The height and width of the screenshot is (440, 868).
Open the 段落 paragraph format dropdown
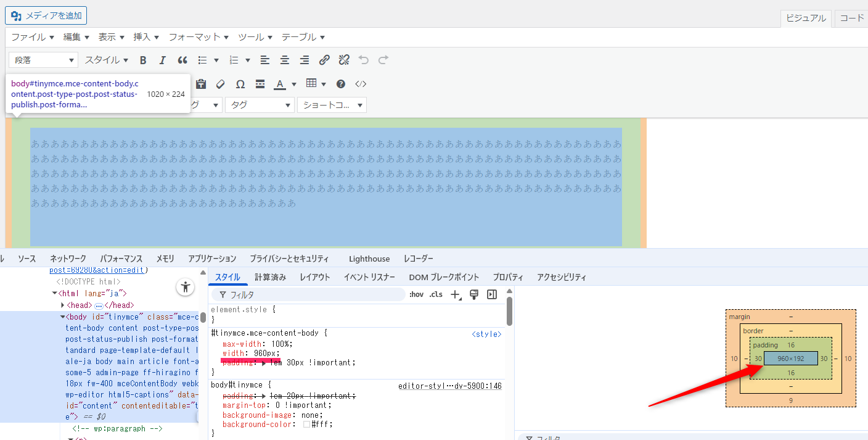(x=43, y=60)
